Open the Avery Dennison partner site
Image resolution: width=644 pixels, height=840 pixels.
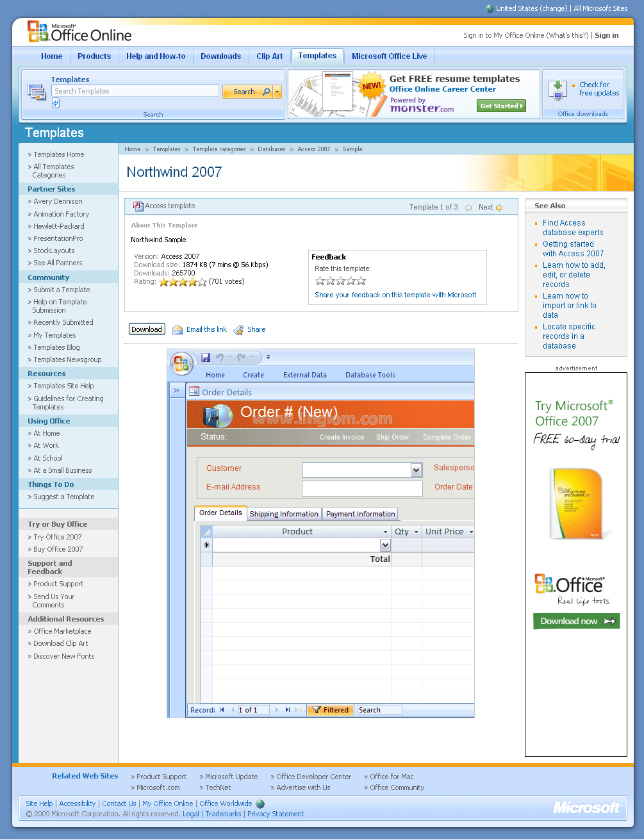pos(58,201)
